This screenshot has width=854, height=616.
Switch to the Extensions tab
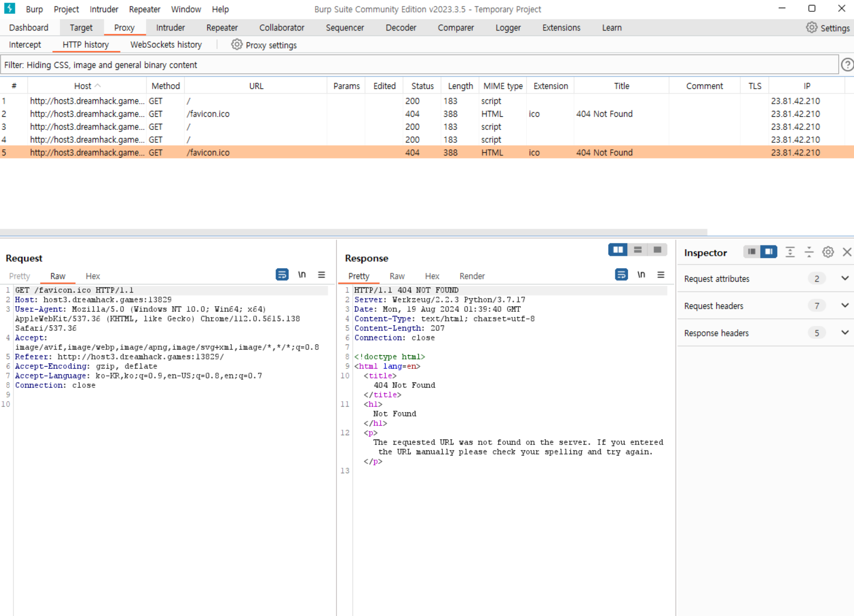pyautogui.click(x=561, y=28)
